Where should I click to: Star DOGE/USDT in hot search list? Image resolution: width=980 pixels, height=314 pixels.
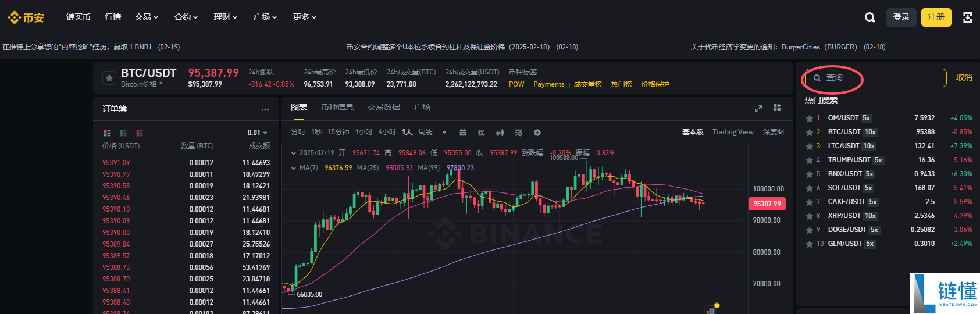click(x=809, y=230)
